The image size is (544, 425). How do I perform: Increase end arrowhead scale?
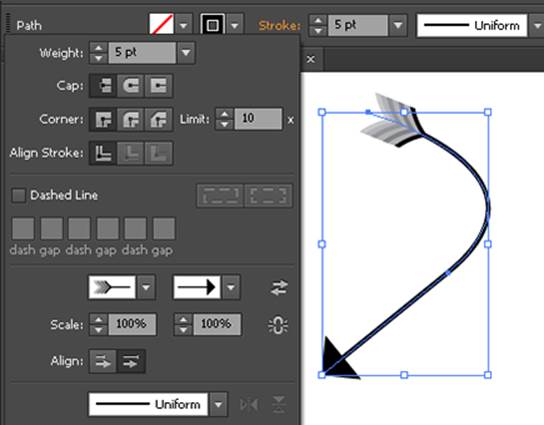[x=183, y=320]
